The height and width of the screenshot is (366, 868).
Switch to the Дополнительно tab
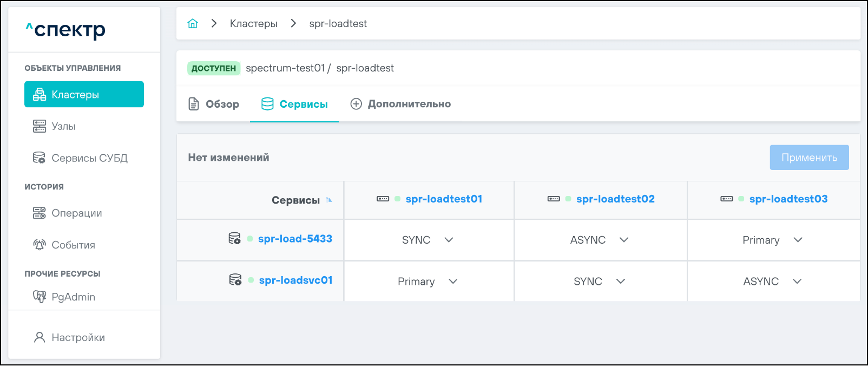(400, 104)
